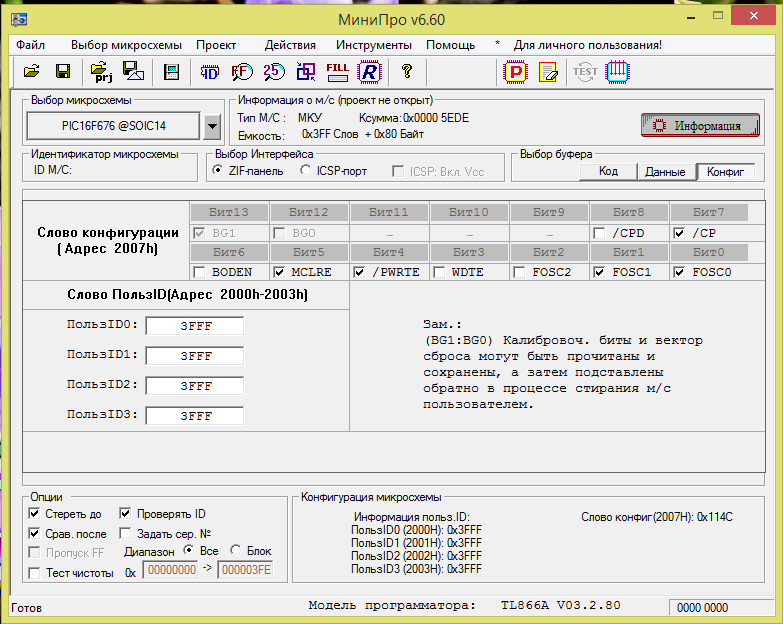Screen dimensions: 783x624
Task: Program chip with the P icon
Action: coord(515,72)
